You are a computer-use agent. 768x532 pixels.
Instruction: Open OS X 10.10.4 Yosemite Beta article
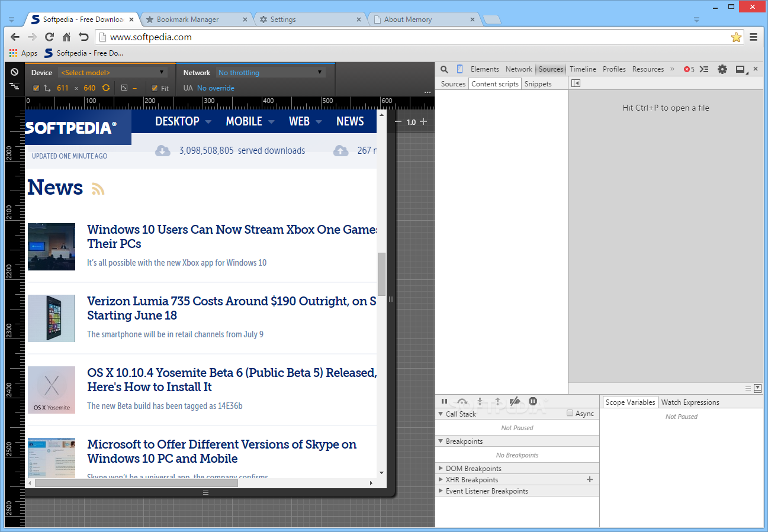click(x=232, y=379)
